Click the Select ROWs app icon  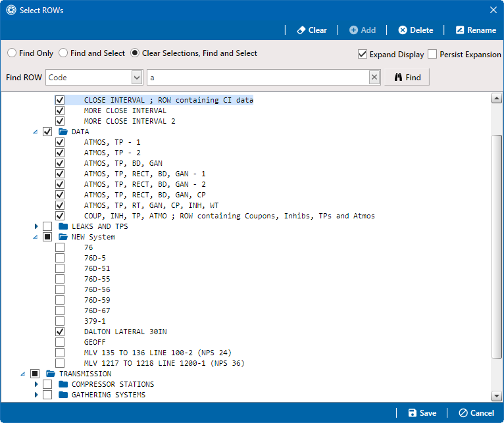pyautogui.click(x=11, y=11)
